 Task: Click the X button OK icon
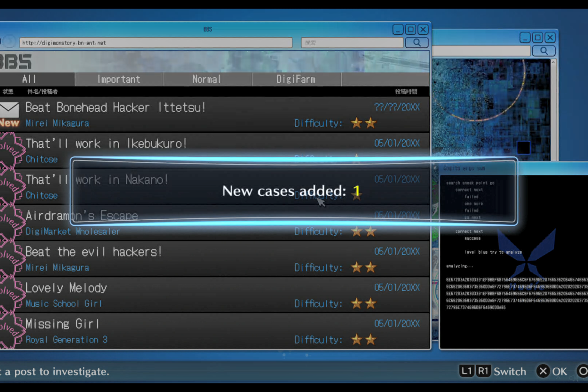tap(543, 371)
